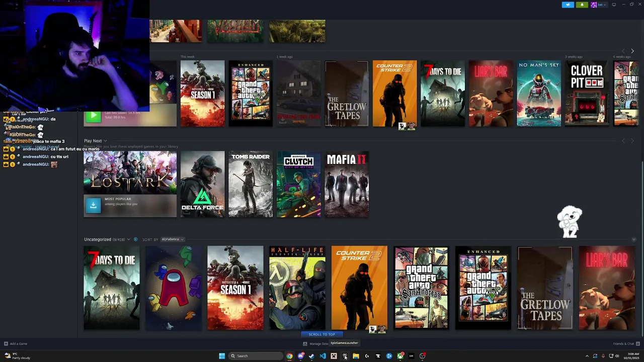Switch Steam to Big Picture mode
Image resolution: width=644 pixels, height=362 pixels.
point(614,5)
